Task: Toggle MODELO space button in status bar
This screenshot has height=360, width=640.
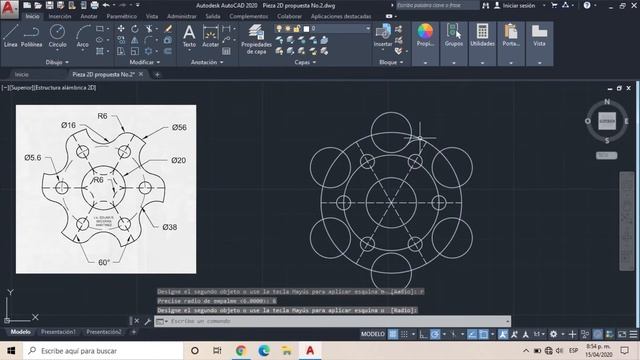Action: [x=373, y=334]
